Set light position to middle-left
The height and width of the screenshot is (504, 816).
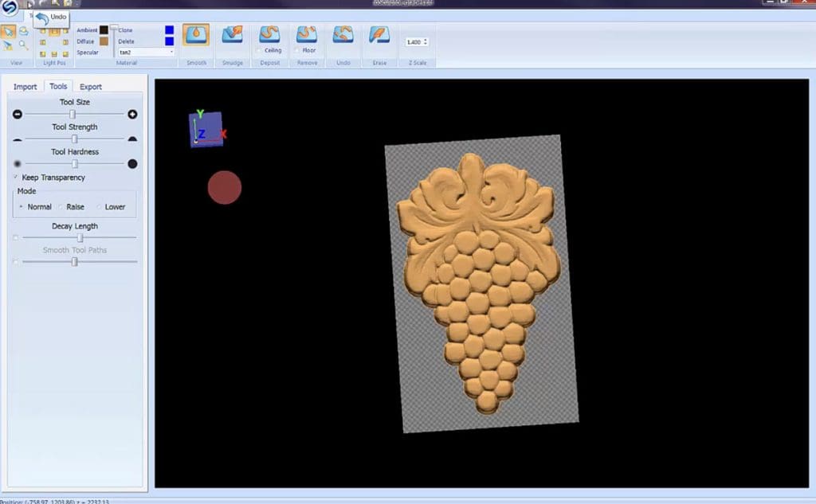[43, 43]
